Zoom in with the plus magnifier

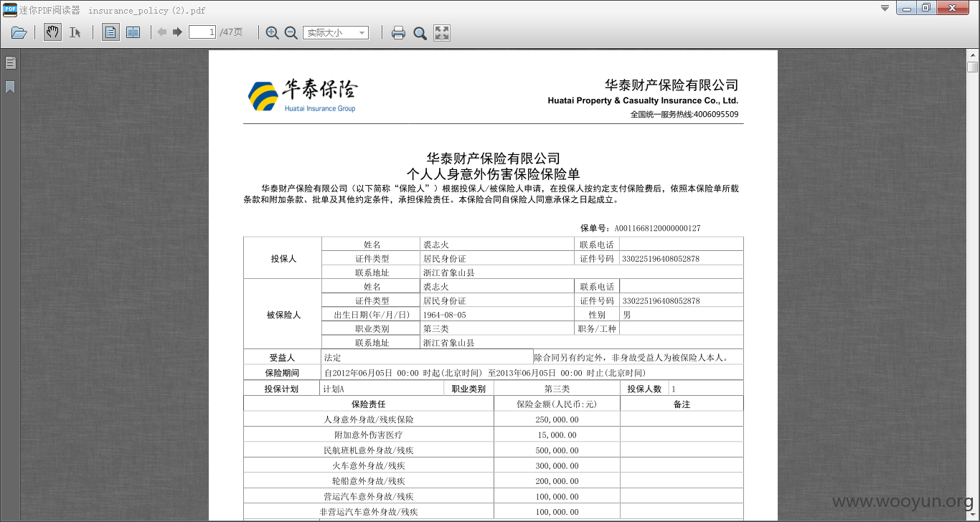click(x=273, y=32)
